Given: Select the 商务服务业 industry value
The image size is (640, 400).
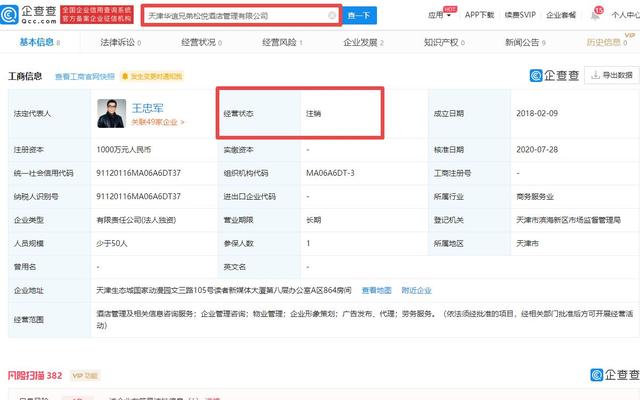Looking at the screenshot, I should (x=535, y=197).
